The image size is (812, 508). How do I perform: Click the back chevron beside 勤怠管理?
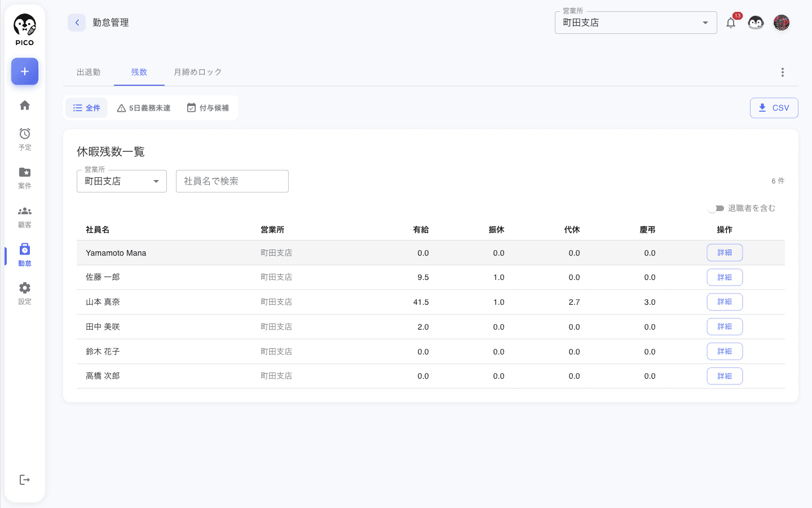(77, 23)
